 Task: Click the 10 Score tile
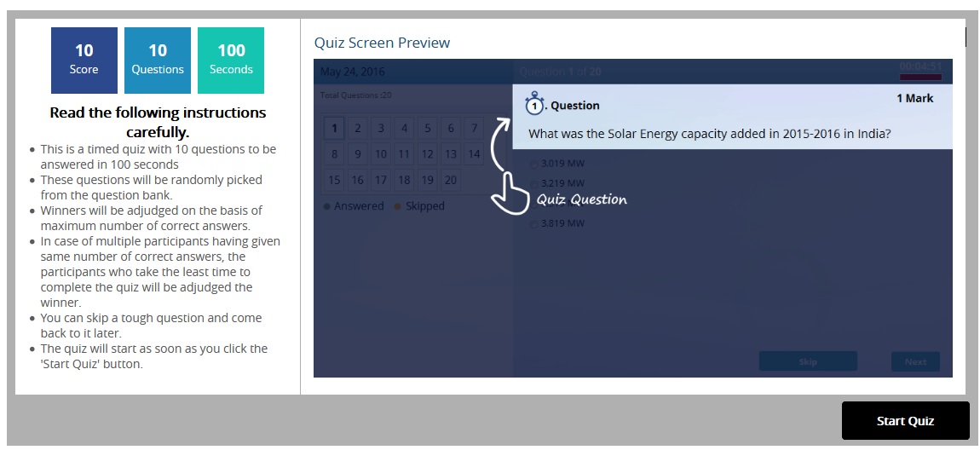[84, 60]
